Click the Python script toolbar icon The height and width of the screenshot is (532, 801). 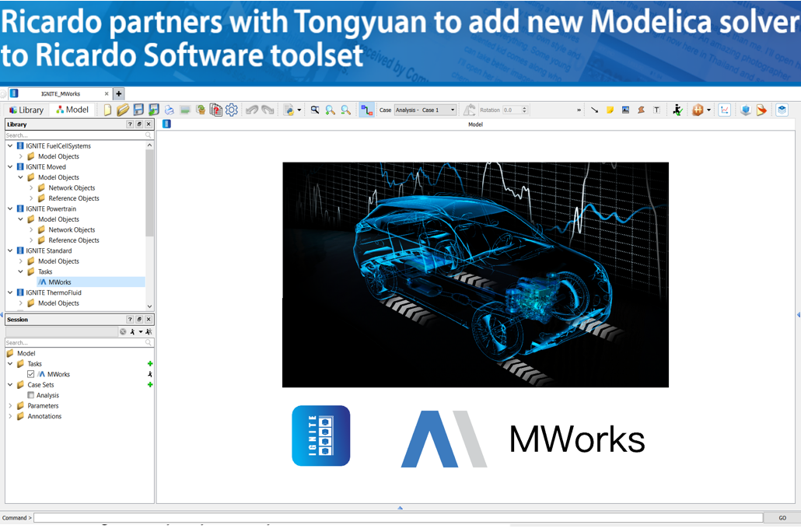[289, 110]
